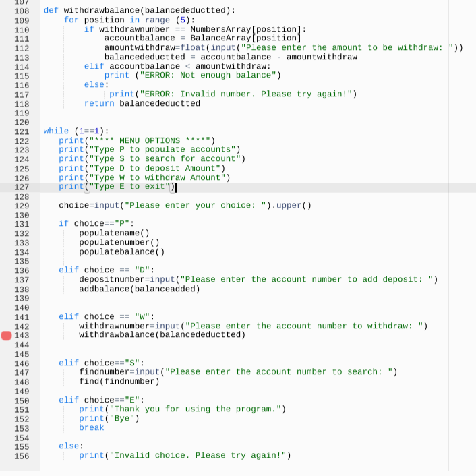Click the 'populatename()' call
Image resolution: width=476 pixels, height=476 pixels.
click(x=114, y=233)
